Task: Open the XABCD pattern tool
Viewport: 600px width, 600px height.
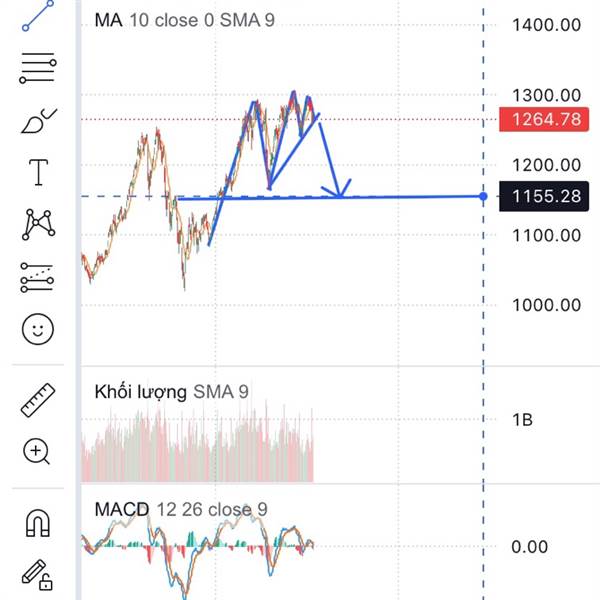Action: [38, 225]
